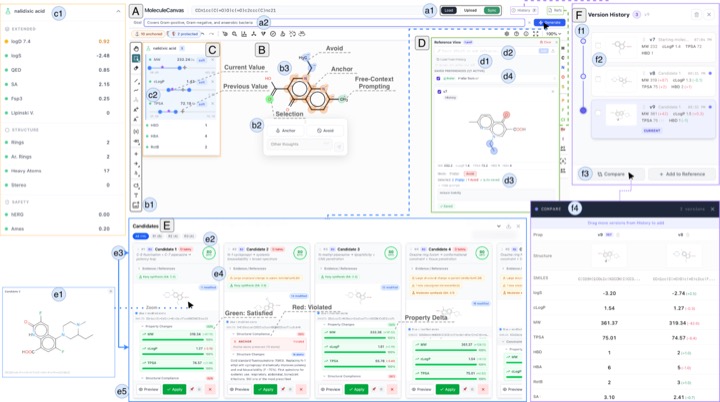This screenshot has width=720, height=402.
Task: Switch to the R2 candidates tab
Action: tap(173, 236)
